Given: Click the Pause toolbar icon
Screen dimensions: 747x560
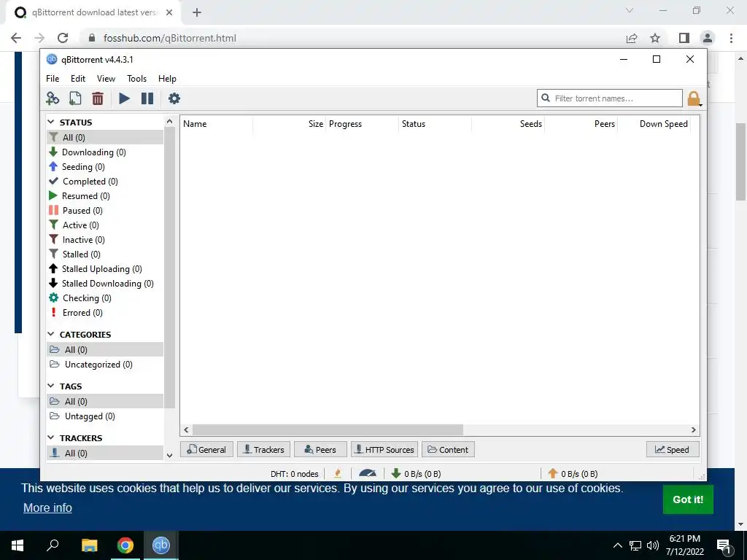Looking at the screenshot, I should tap(147, 98).
